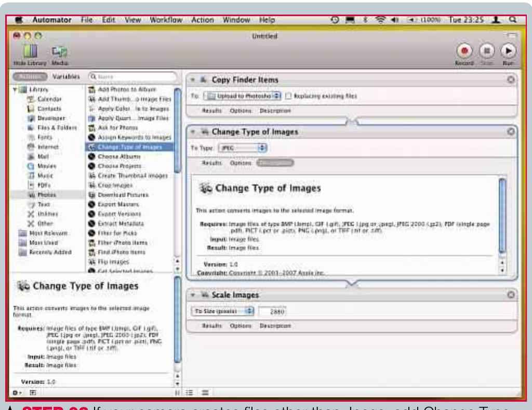532x410 pixels.
Task: Open the Time Machine menu bar icon
Action: tap(335, 20)
